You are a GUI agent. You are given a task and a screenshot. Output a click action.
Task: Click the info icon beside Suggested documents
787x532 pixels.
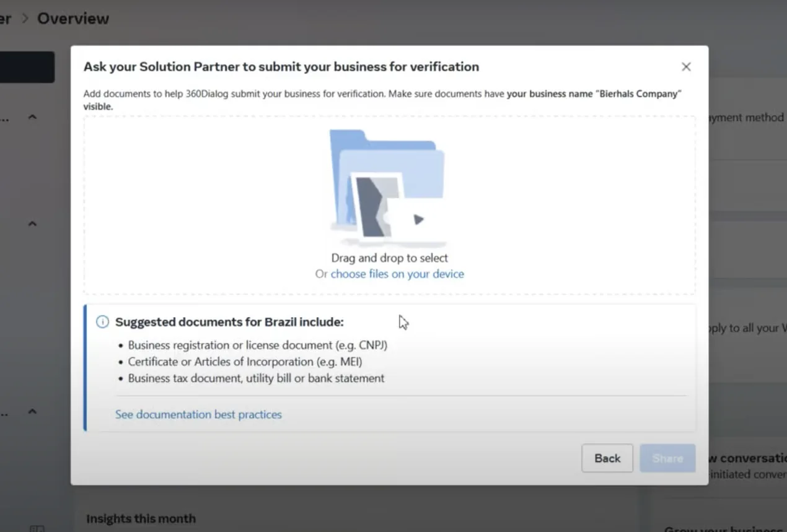(x=102, y=322)
